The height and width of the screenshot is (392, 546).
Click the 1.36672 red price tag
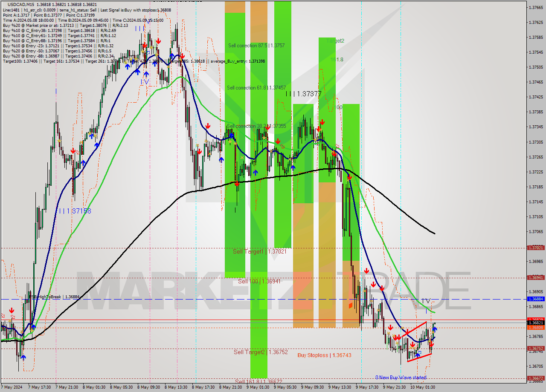coord(536,378)
